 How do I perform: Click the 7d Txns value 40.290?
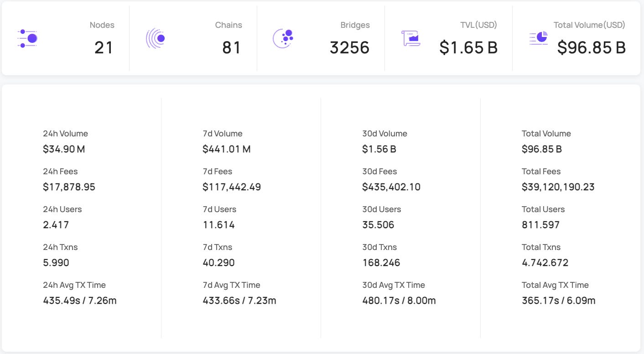point(219,262)
